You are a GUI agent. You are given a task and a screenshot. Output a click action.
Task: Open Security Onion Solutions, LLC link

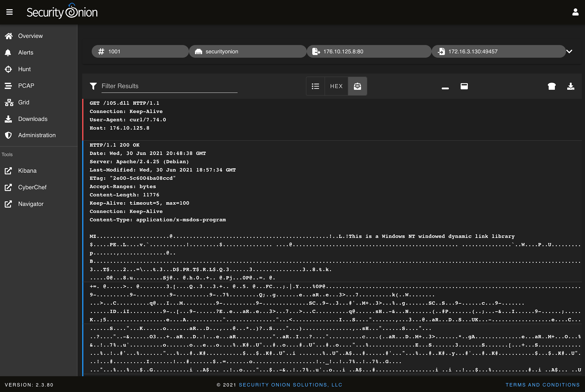290,385
